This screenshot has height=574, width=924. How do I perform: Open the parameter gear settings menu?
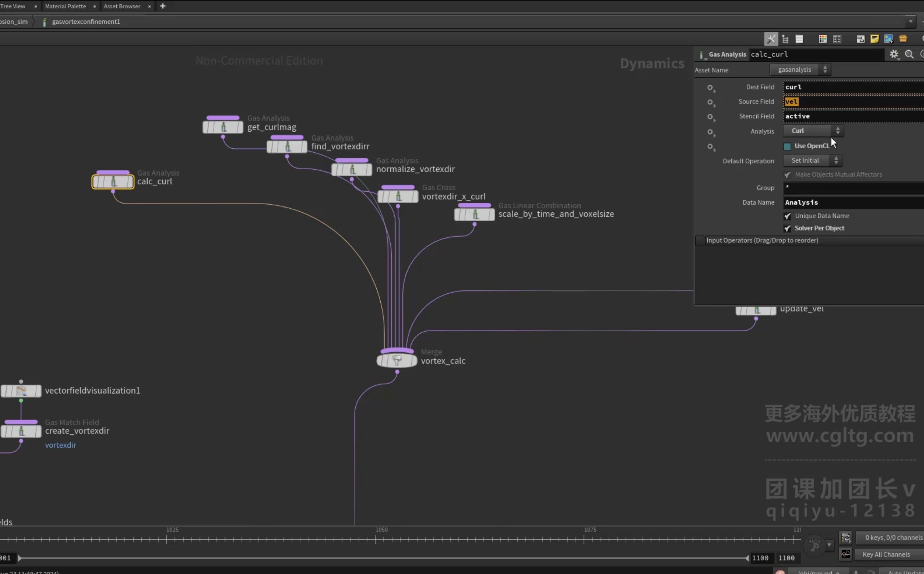click(894, 54)
